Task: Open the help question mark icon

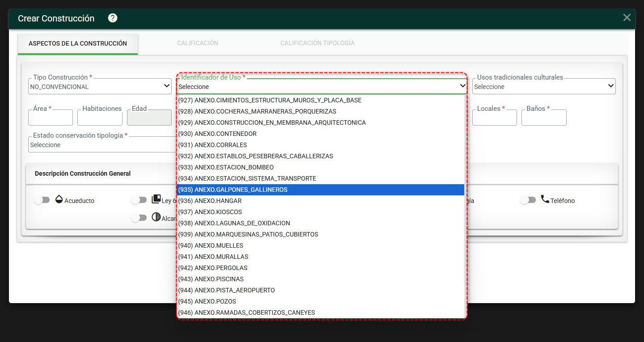Action: click(113, 18)
